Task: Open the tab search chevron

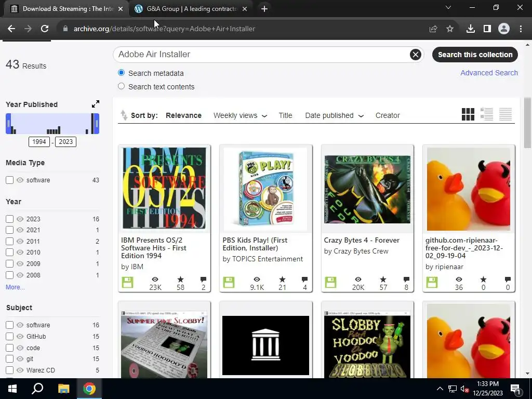Action: click(x=448, y=7)
